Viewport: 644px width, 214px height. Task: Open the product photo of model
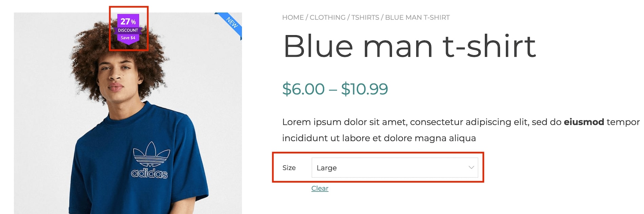pyautogui.click(x=128, y=113)
